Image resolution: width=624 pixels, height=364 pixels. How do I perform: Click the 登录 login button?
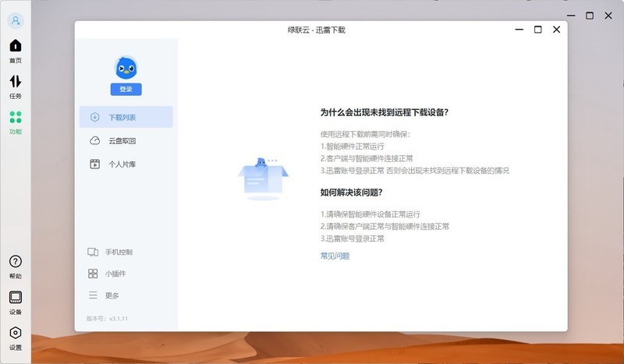pyautogui.click(x=126, y=89)
